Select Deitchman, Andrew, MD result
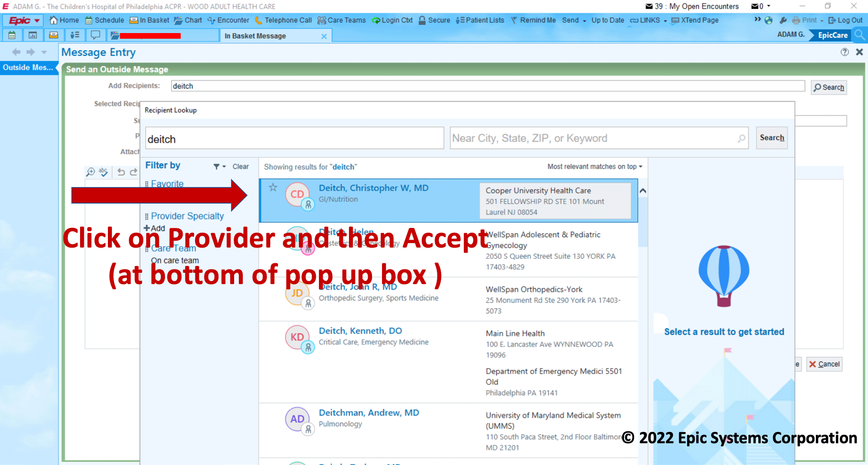Viewport: 868px width, 465px height. tap(449, 430)
